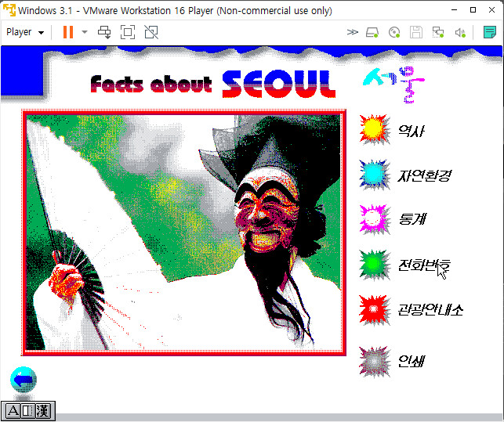Open the Player menu dropdown
The height and width of the screenshot is (422, 504).
(x=25, y=32)
